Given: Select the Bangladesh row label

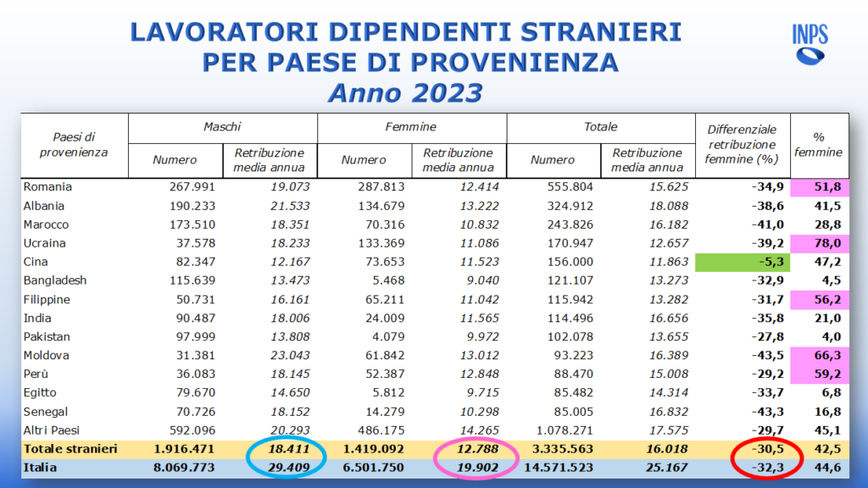Looking at the screenshot, I should (55, 280).
